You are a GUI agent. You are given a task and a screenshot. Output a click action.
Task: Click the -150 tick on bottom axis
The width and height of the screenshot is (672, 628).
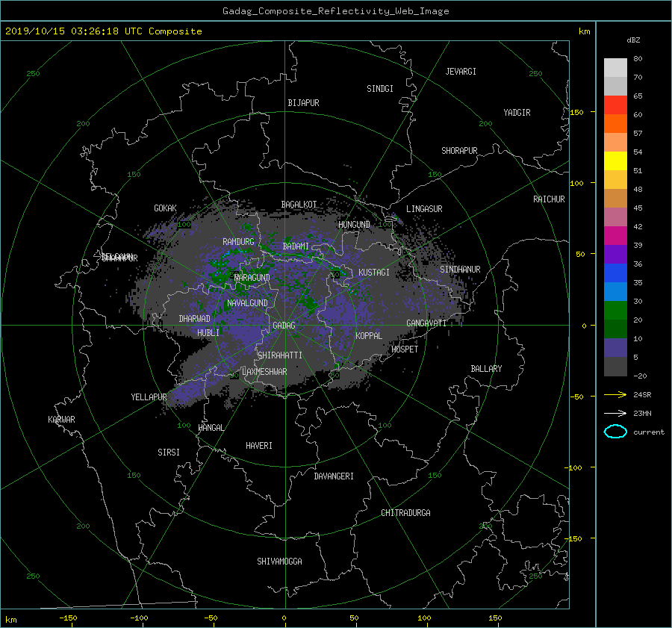click(68, 618)
